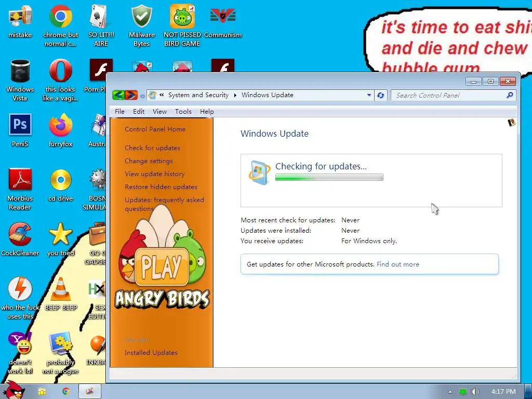Viewport: 532px width, 399px height.
Task: Open the Yahoo 'doesn't work lol' icon
Action: [x=20, y=353]
